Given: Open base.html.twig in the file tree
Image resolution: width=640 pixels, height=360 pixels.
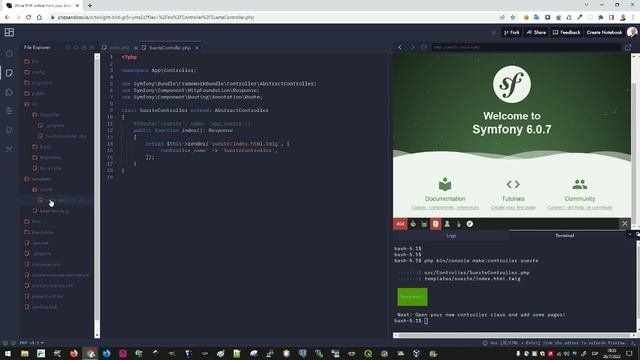Looking at the screenshot, I should 54,211.
